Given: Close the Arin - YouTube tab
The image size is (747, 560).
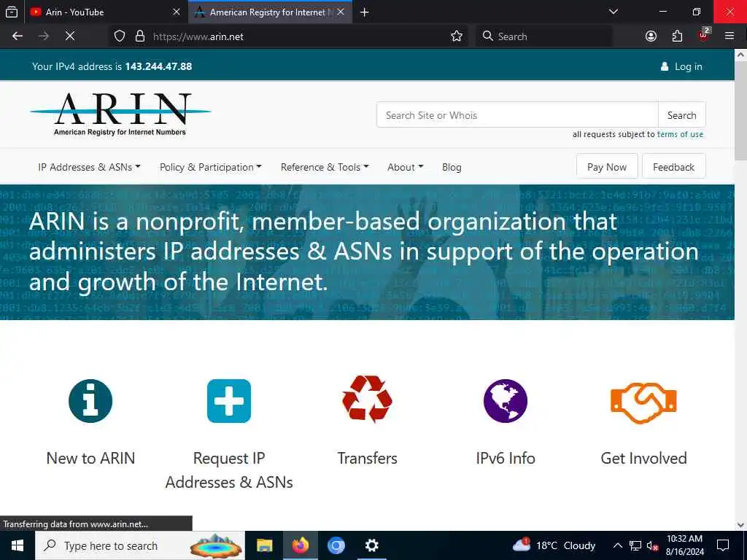Looking at the screenshot, I should click(x=177, y=12).
